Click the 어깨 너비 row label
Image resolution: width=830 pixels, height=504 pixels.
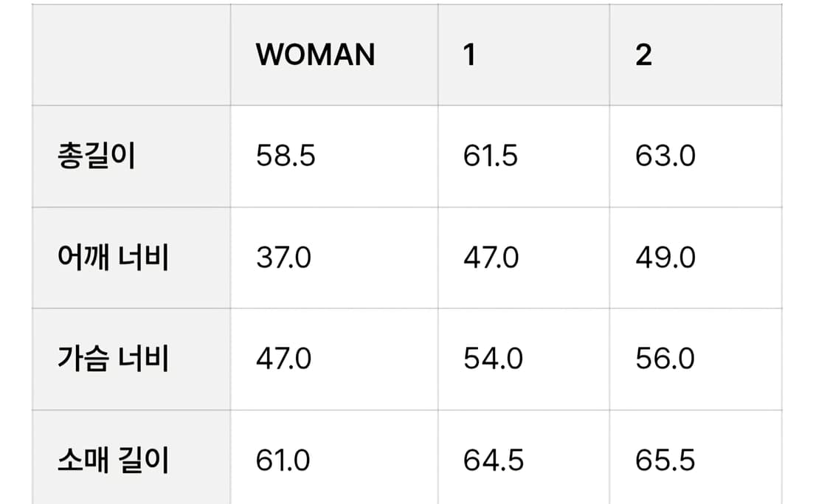click(x=113, y=258)
